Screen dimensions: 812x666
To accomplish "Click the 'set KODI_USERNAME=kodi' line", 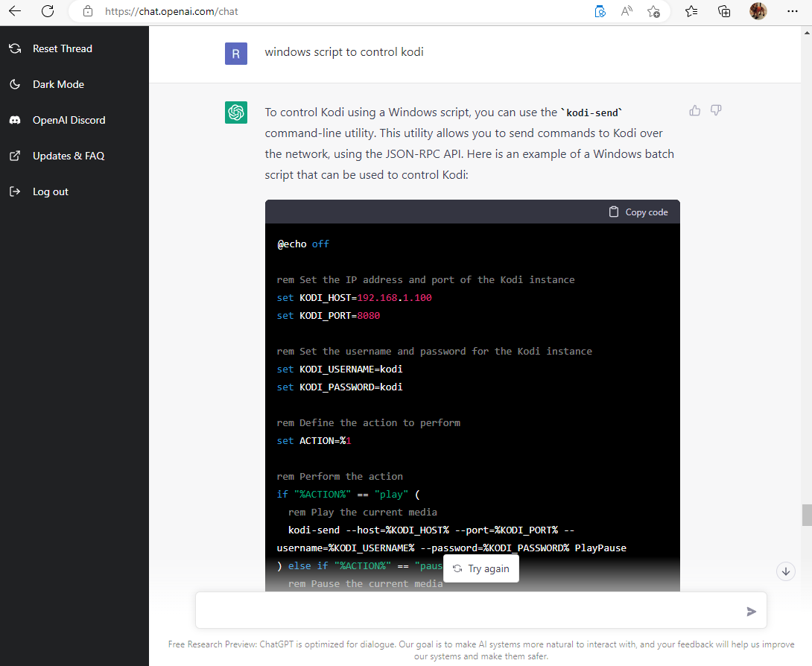I will (x=340, y=370).
